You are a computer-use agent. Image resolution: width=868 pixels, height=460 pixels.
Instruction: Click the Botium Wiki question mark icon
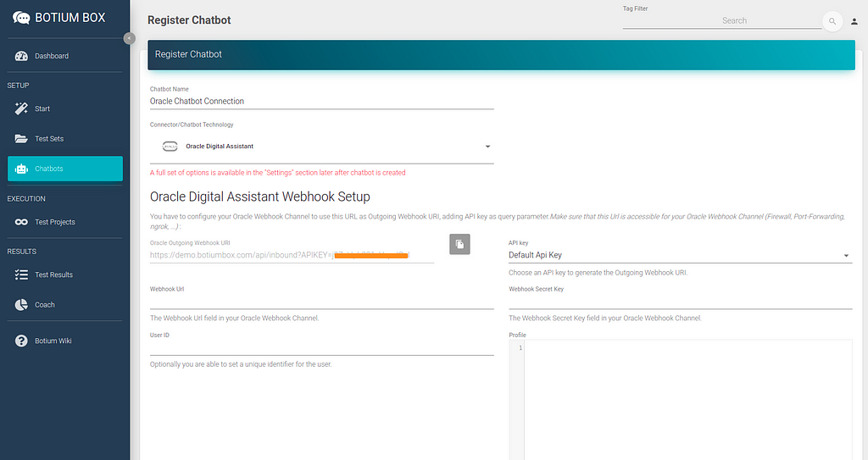(21, 341)
